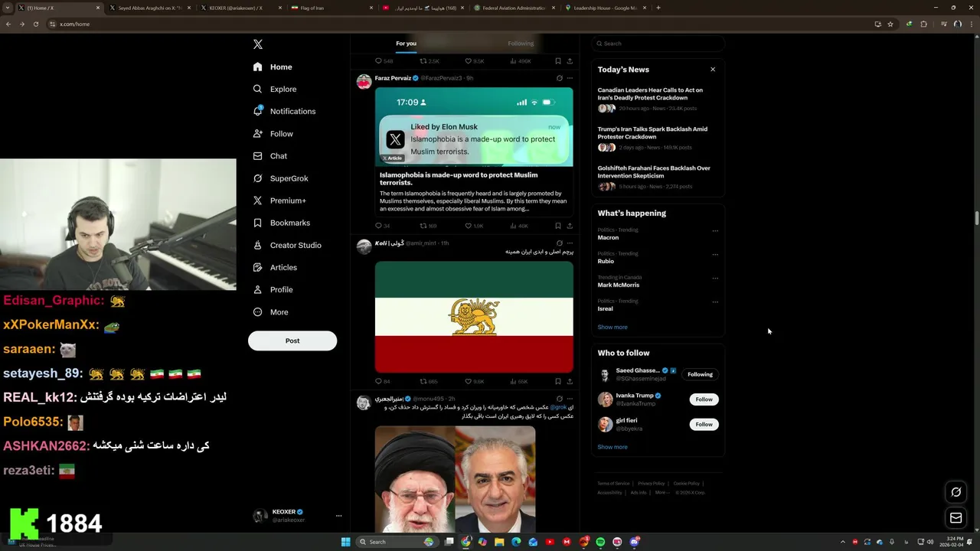980x551 pixels.
Task: Open the floating Messages button
Action: click(x=955, y=518)
